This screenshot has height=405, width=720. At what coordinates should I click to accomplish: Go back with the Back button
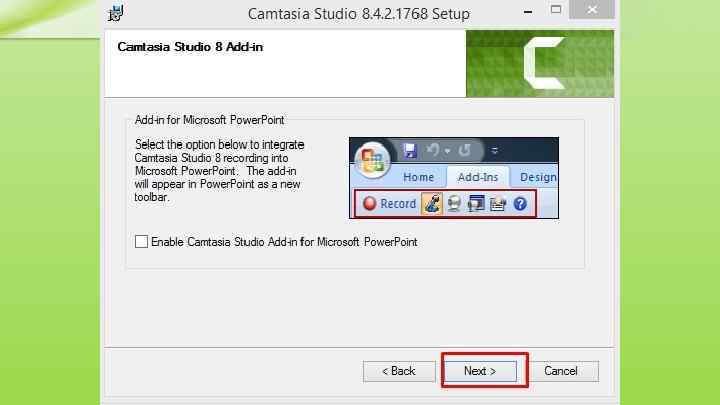pos(399,371)
